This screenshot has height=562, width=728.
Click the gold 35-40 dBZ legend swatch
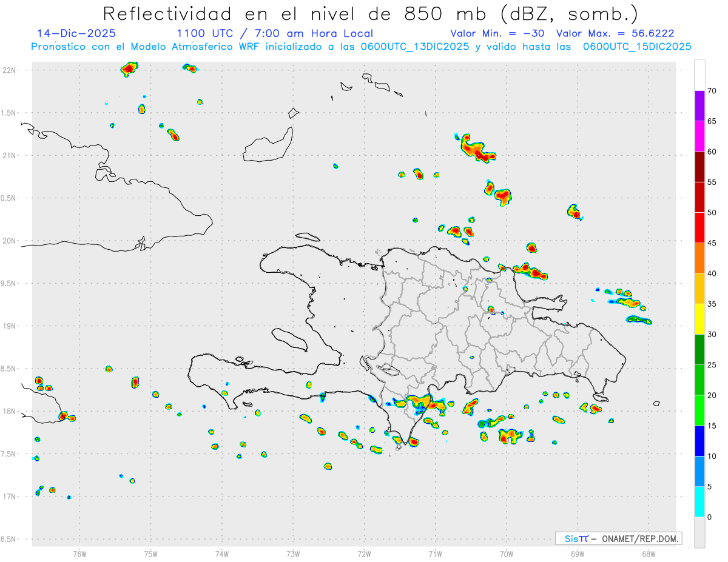699,289
